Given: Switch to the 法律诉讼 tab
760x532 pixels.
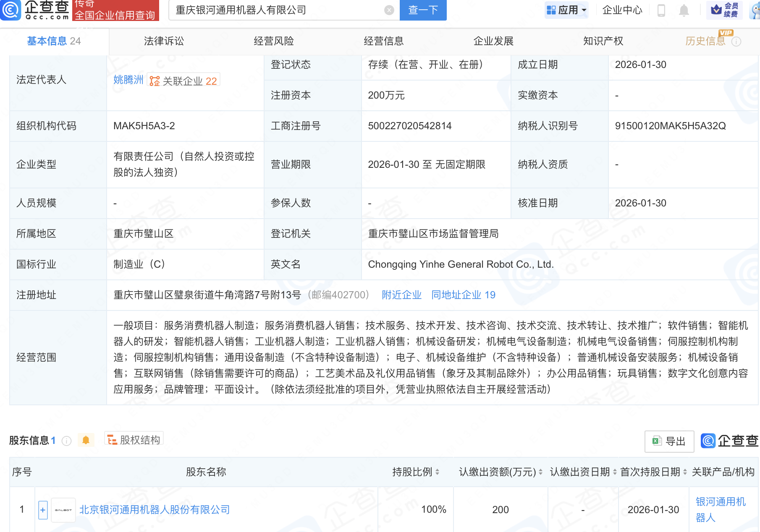Looking at the screenshot, I should tap(164, 41).
